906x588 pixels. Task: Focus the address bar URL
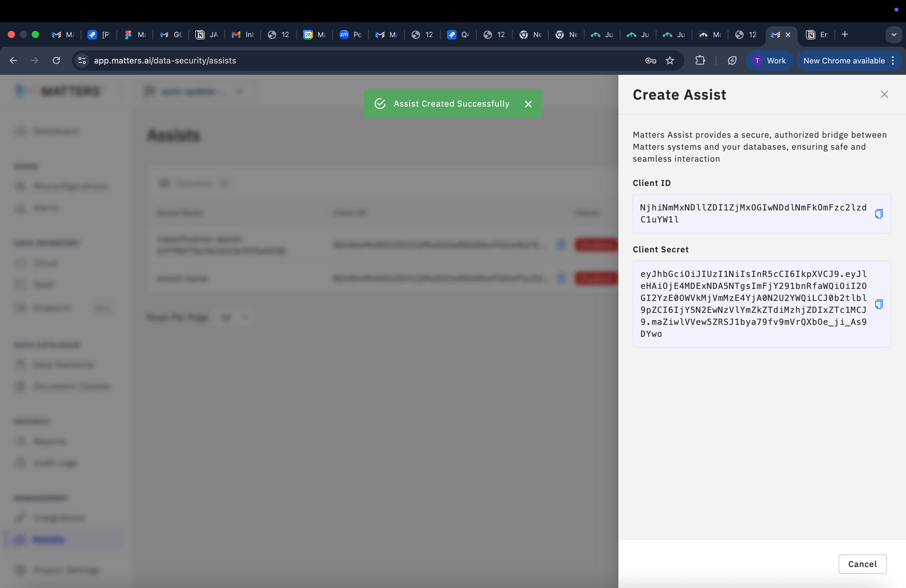click(x=165, y=60)
